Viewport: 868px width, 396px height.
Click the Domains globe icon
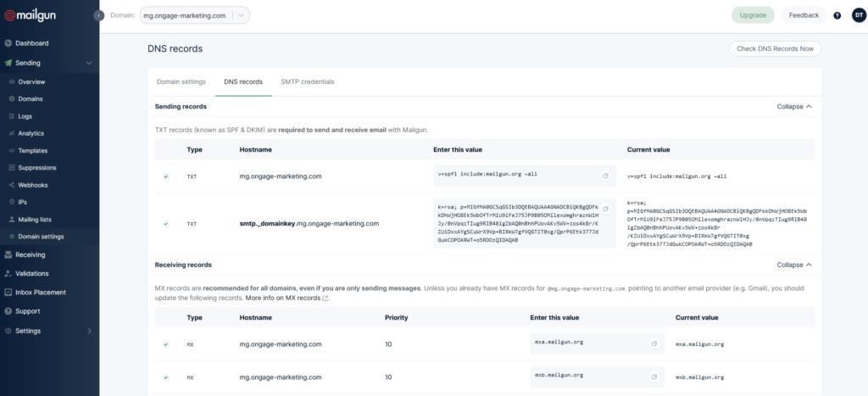tap(12, 99)
